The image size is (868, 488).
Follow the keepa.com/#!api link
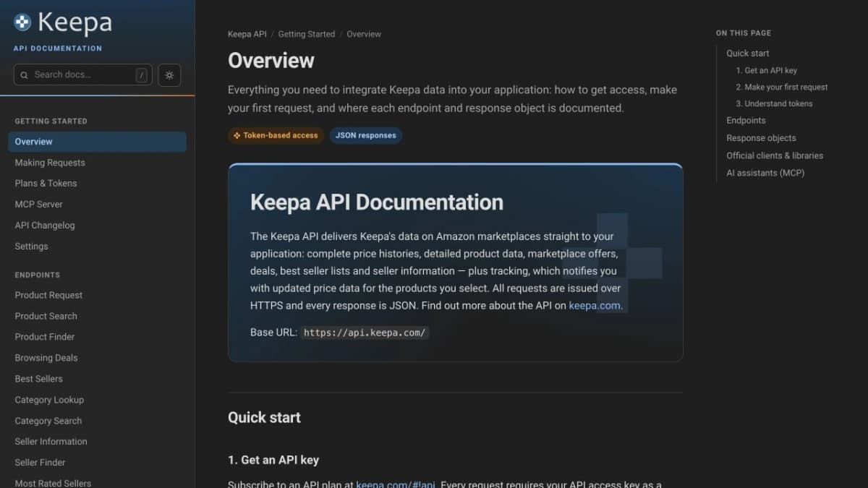click(x=396, y=484)
